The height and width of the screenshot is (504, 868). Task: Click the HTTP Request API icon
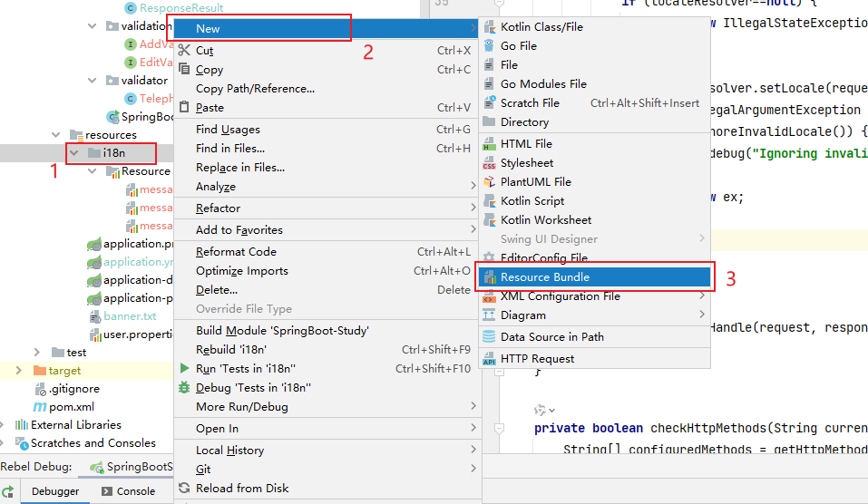pos(490,359)
